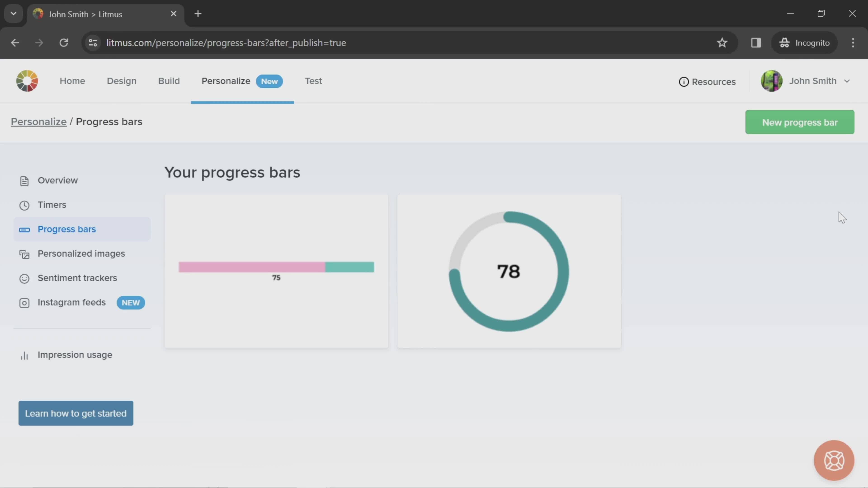This screenshot has width=868, height=488.
Task: Open the Impression usage icon
Action: pyautogui.click(x=24, y=354)
